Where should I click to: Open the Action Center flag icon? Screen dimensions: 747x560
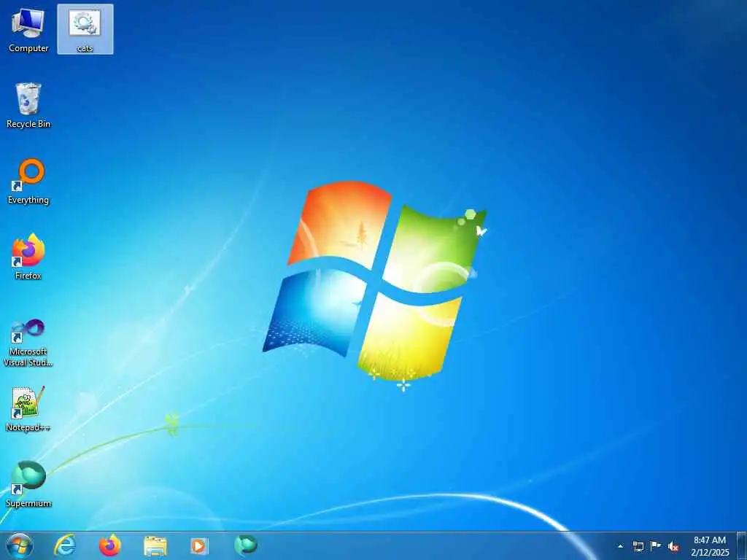point(656,546)
